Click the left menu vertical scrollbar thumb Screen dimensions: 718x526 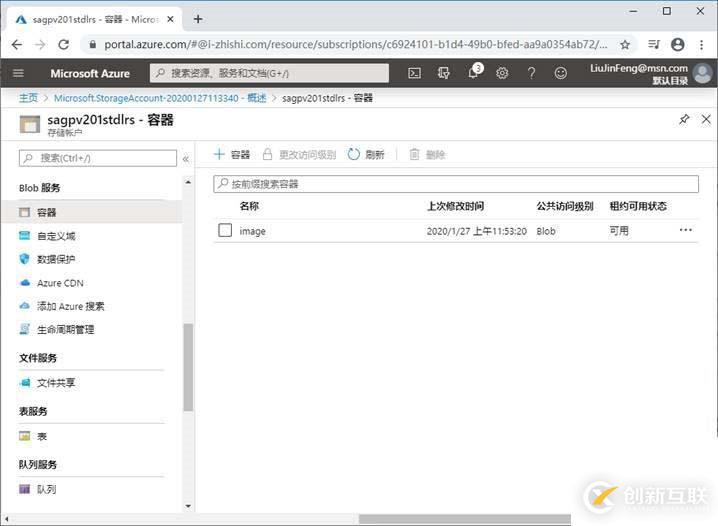pos(188,367)
